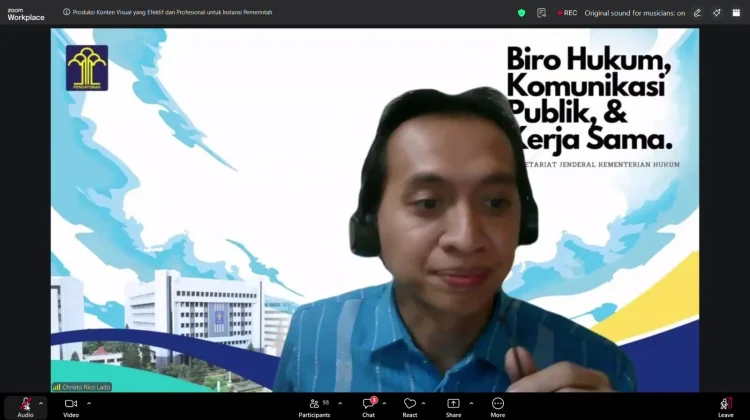This screenshot has height=420, width=750.
Task: Open the Participants panel
Action: [x=314, y=407]
